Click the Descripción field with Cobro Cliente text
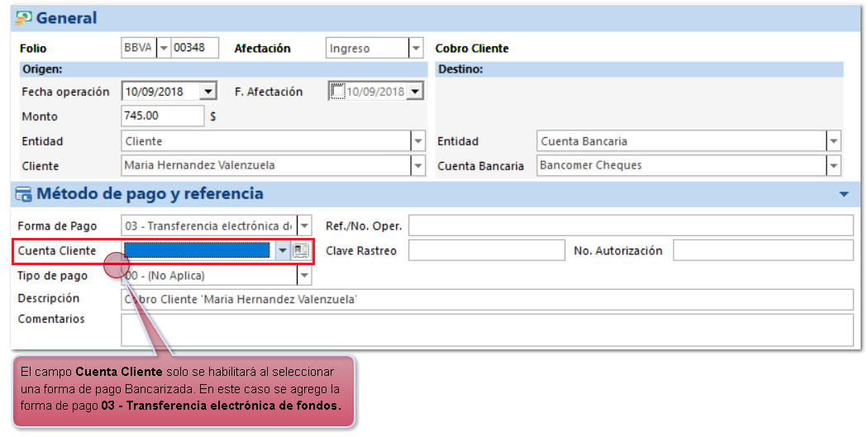The height and width of the screenshot is (437, 868). [487, 299]
